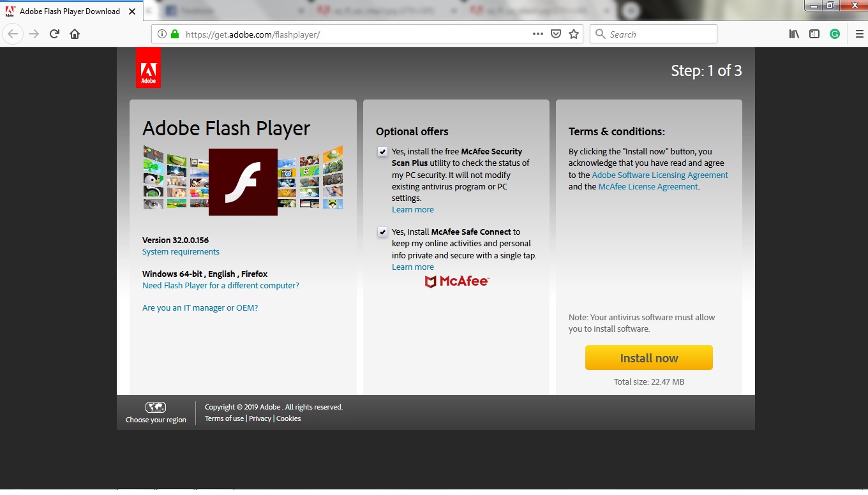Reload the current page
Image resolution: width=868 pixels, height=495 pixels.
(x=55, y=34)
